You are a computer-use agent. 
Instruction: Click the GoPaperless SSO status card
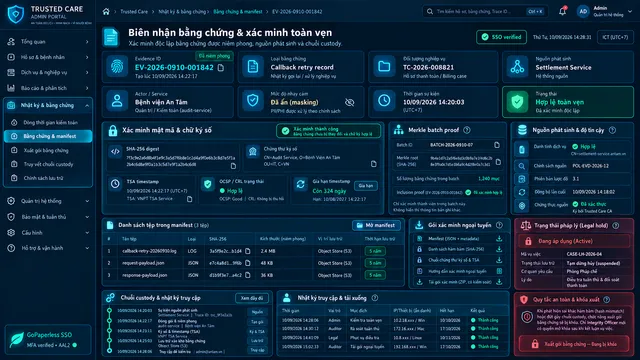(48, 340)
